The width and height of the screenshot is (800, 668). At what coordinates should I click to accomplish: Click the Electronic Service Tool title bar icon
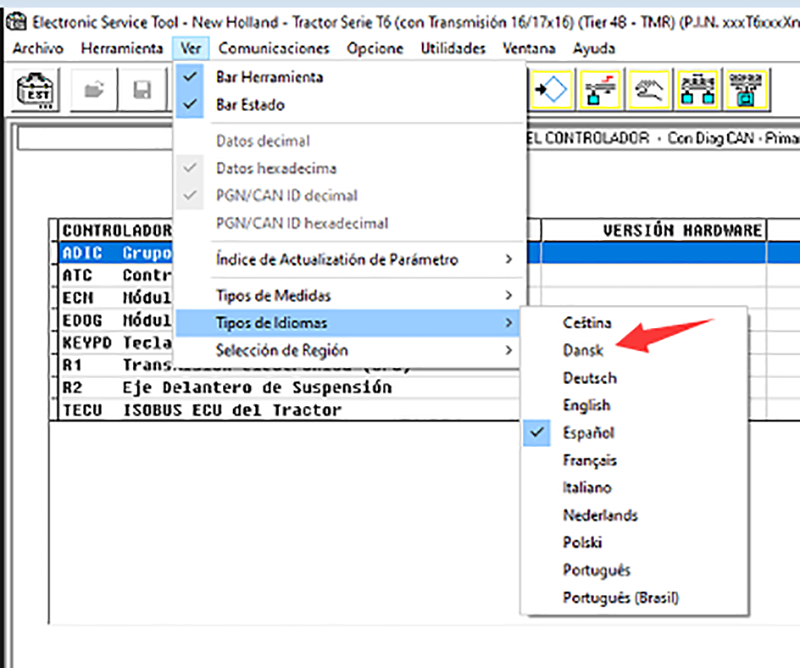coord(16,22)
